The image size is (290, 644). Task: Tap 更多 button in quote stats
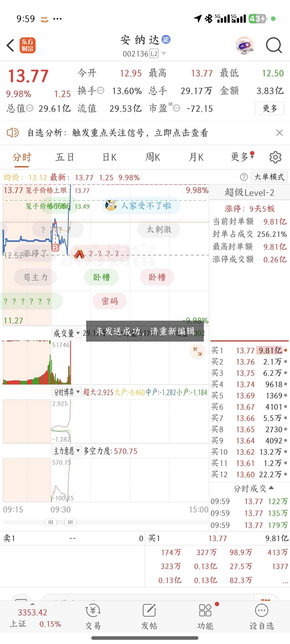click(270, 108)
